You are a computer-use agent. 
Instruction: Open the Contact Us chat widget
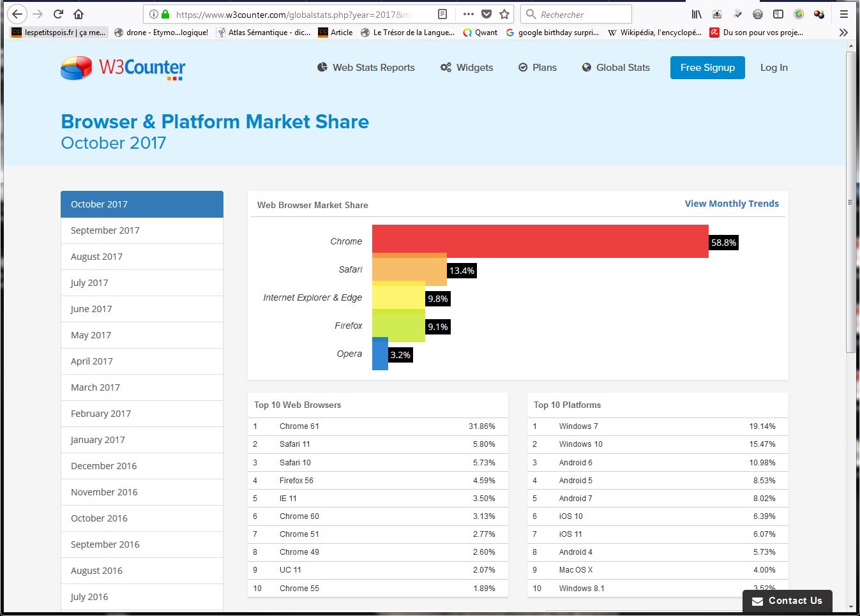[787, 601]
